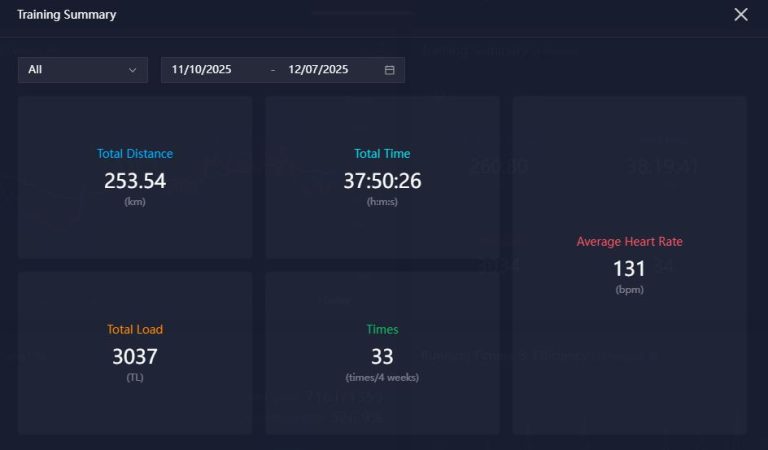Image resolution: width=768 pixels, height=450 pixels.
Task: Click the 253.54 distance value
Action: [x=135, y=181]
